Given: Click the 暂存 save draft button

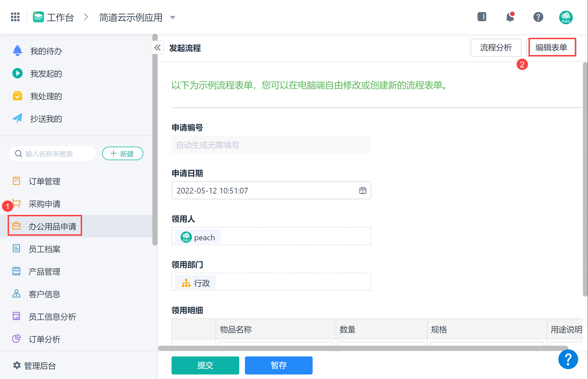Looking at the screenshot, I should coord(278,365).
